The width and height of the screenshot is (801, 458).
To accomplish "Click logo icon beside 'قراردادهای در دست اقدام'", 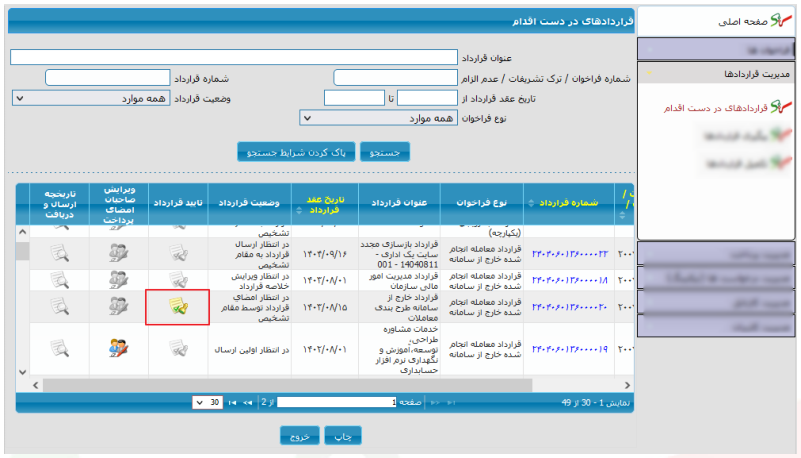I will point(781,107).
